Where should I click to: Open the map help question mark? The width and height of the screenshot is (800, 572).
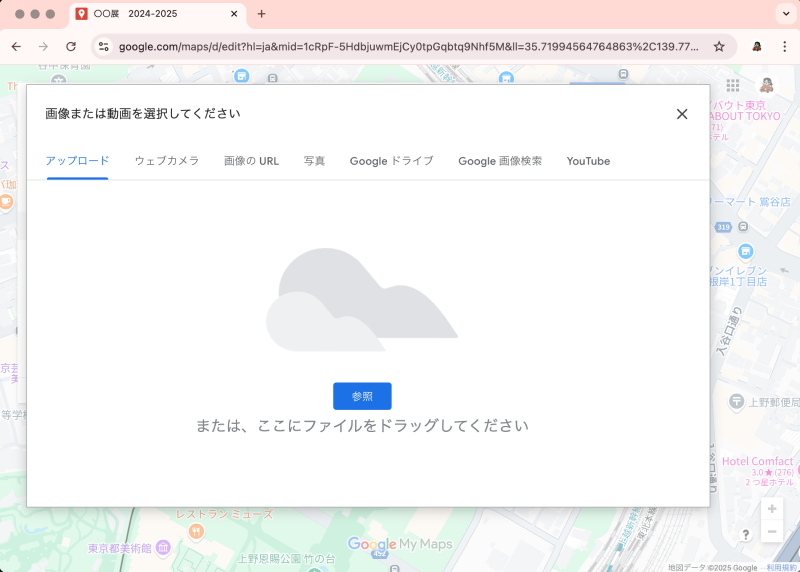click(745, 534)
